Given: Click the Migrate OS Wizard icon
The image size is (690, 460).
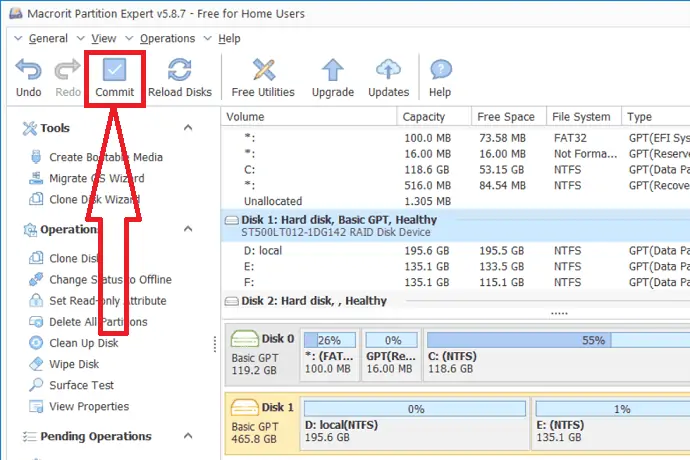Looking at the screenshot, I should click(36, 178).
